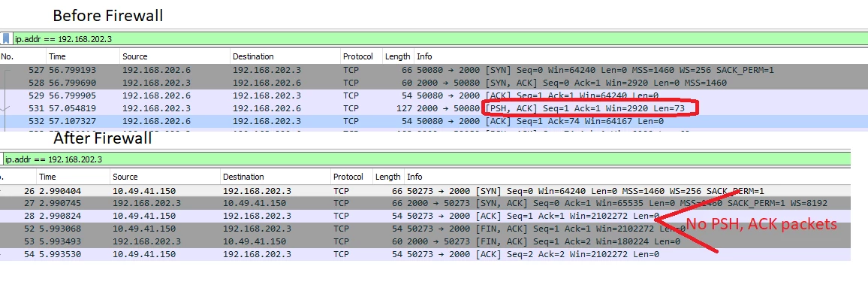Click the display filter field in Before Firewall capture
Viewport: 868px width, 294px height.
[x=440, y=39]
